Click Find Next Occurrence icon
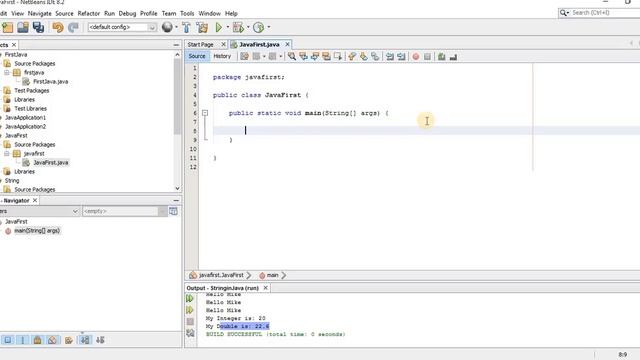Image resolution: width=640 pixels, height=360 pixels. (315, 56)
